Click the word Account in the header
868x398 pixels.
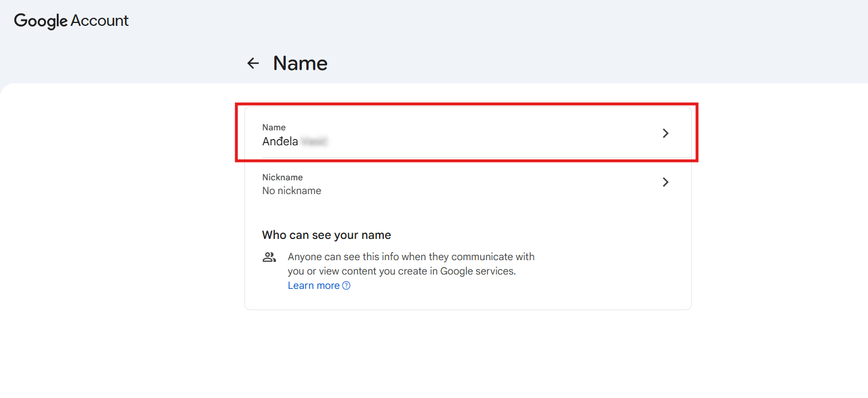point(100,21)
